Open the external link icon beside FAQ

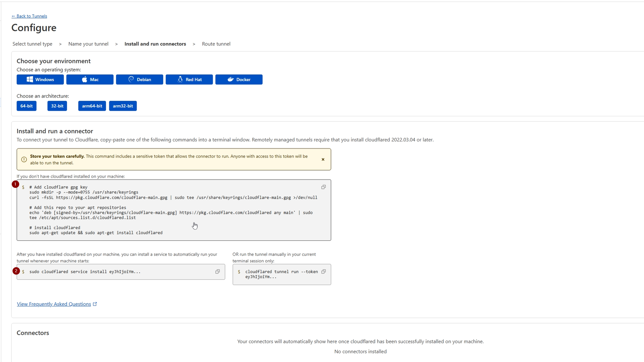[95, 304]
